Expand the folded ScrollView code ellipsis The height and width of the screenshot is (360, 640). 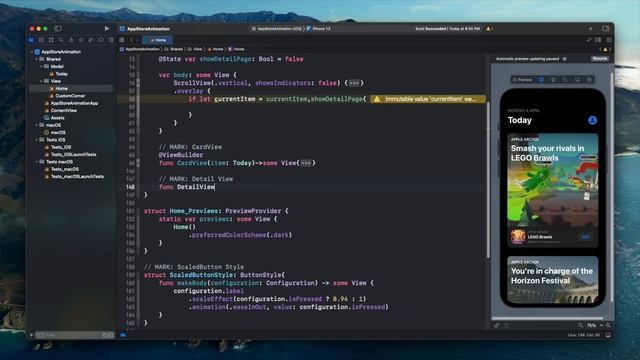click(354, 83)
